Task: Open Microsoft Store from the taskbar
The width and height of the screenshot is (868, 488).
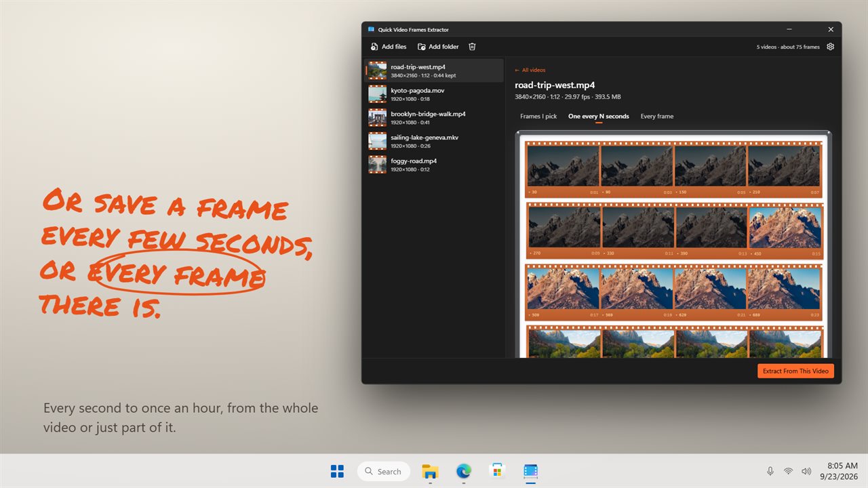Action: click(497, 471)
